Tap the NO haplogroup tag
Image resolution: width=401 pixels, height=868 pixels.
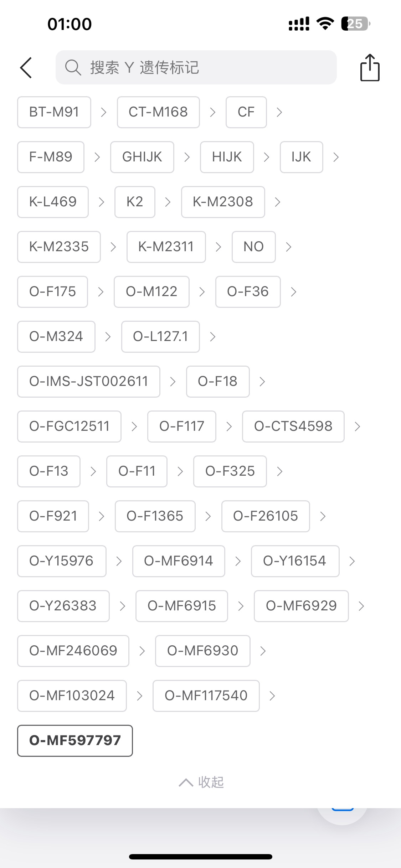pos(253,247)
